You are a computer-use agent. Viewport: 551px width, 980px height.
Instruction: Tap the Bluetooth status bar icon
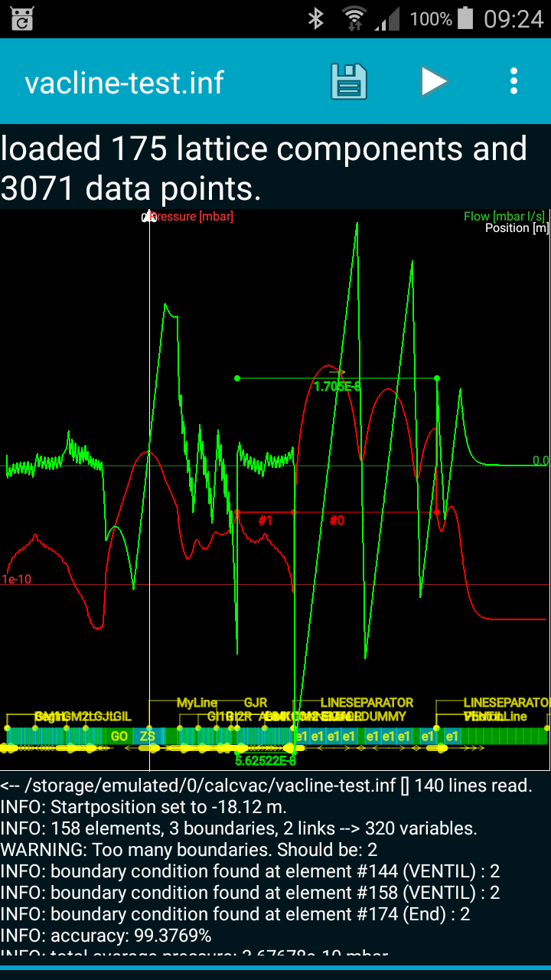pyautogui.click(x=316, y=19)
